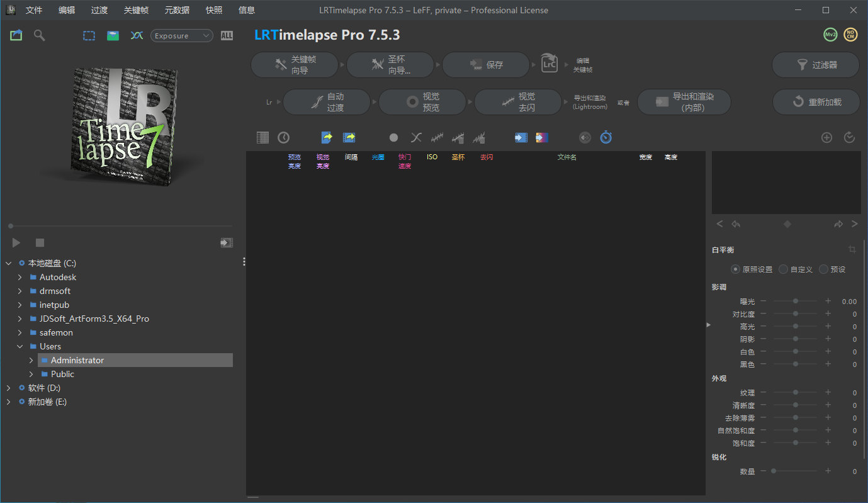Expand the Autodesk folder
Viewport: 868px width, 503px height.
pos(20,277)
